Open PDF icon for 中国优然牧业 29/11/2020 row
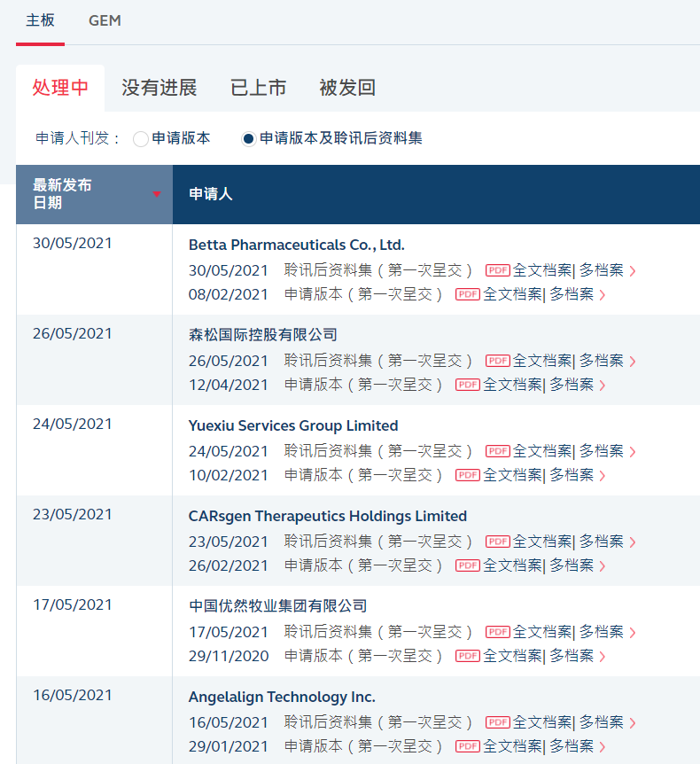This screenshot has width=700, height=764. click(468, 656)
